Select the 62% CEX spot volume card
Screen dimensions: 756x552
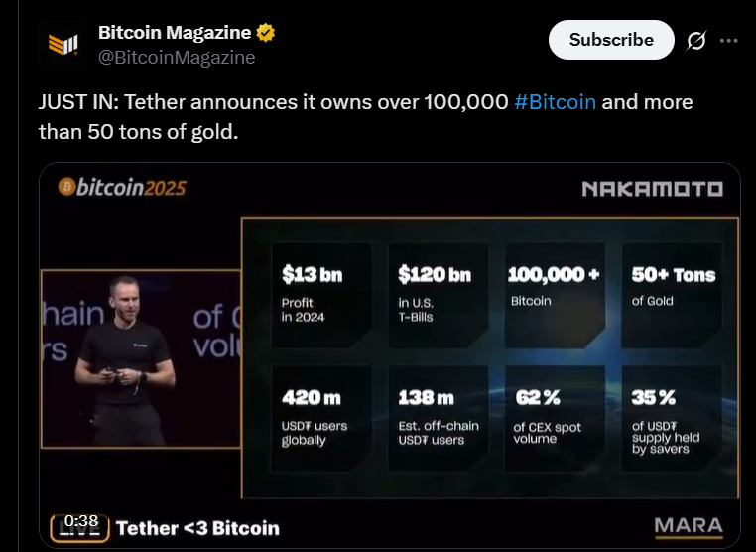(555, 418)
